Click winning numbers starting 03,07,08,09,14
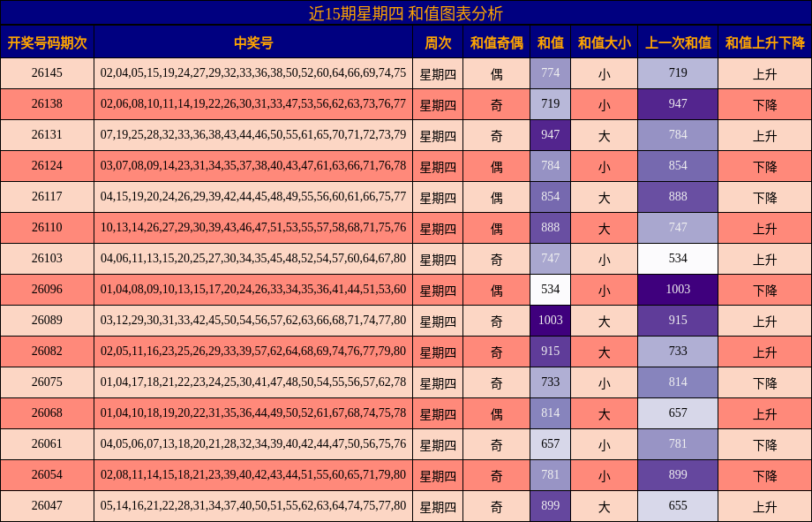The height and width of the screenshot is (522, 812). (x=253, y=166)
